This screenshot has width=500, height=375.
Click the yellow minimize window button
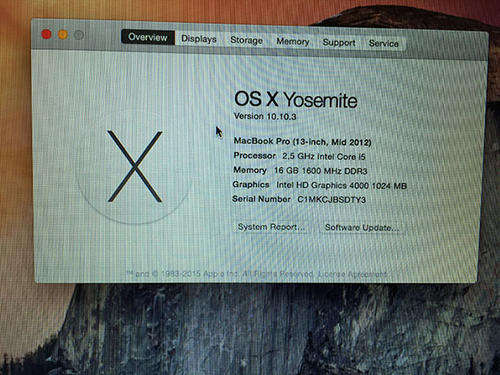(x=63, y=34)
